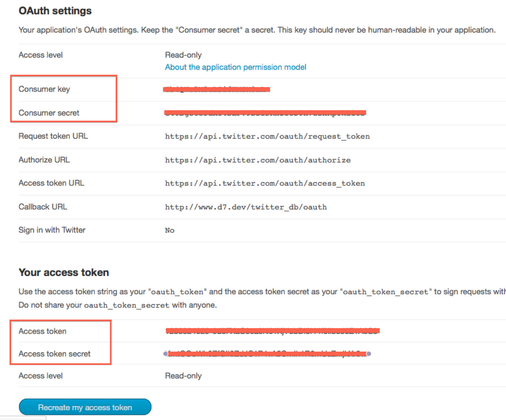Click the Consumer key label
Image resolution: width=506 pixels, height=420 pixels.
44,89
